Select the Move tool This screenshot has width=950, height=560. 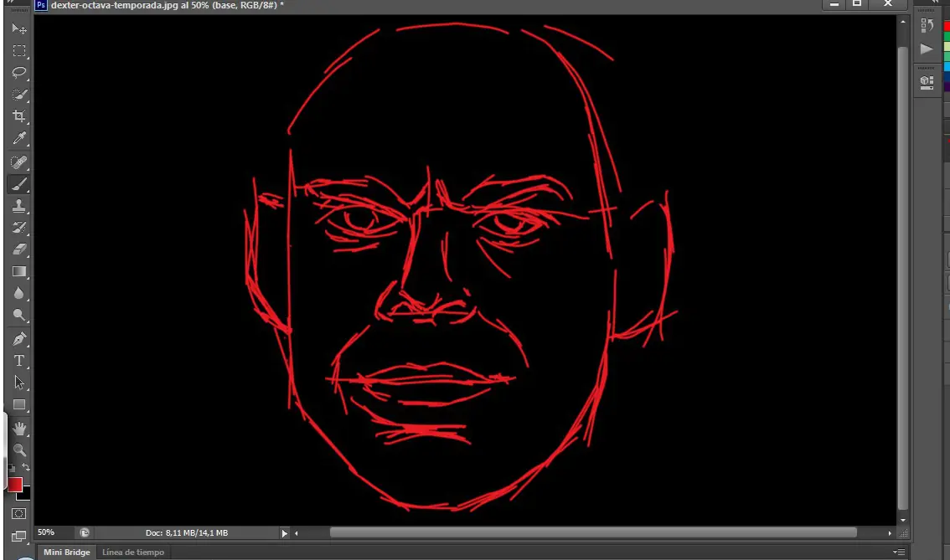pyautogui.click(x=18, y=29)
